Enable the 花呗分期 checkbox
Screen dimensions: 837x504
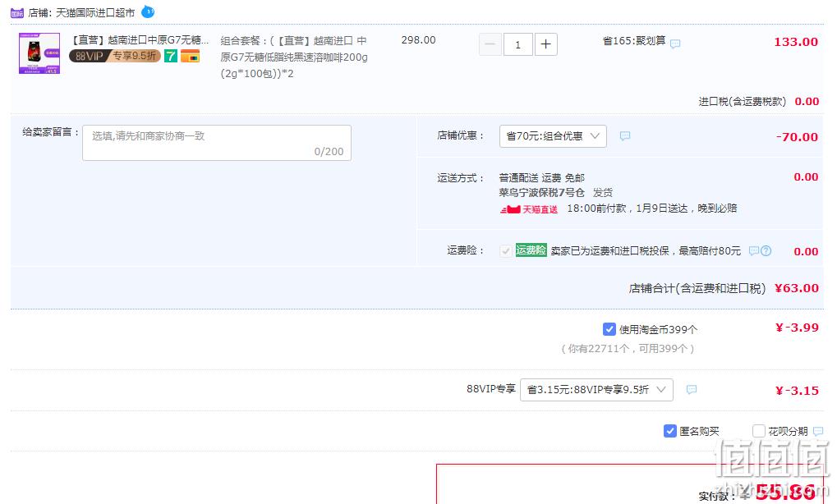tap(758, 431)
